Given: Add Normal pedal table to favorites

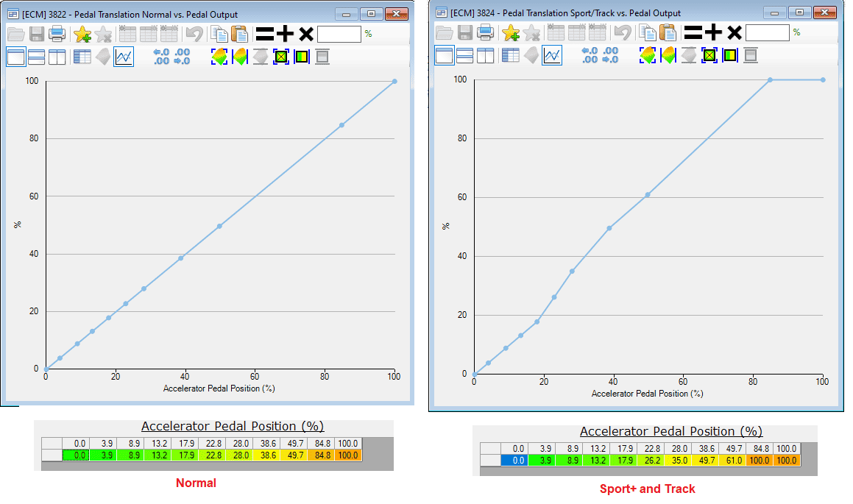Looking at the screenshot, I should 82,35.
